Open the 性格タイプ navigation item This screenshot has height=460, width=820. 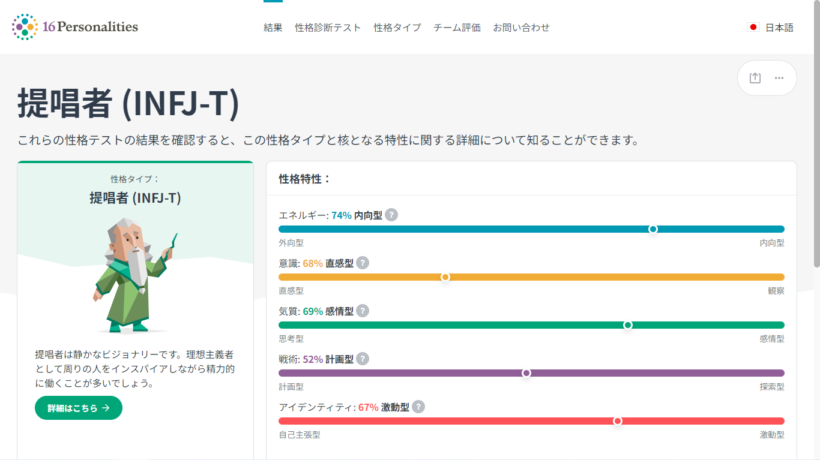click(397, 27)
